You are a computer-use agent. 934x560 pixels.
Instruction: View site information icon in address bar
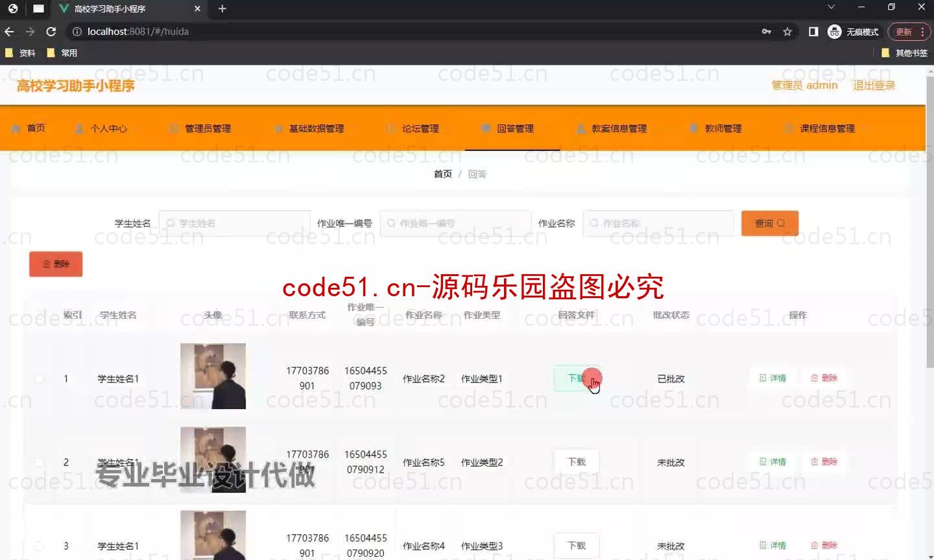(77, 31)
